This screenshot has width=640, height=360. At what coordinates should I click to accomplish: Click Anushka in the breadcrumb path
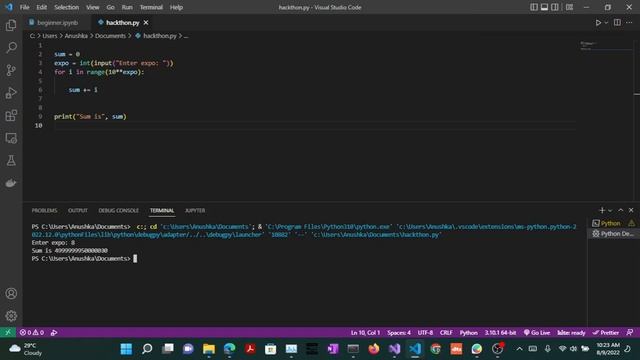76,36
